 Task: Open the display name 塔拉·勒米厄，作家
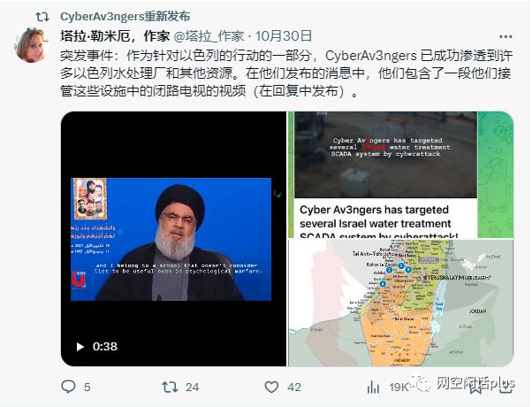coord(115,35)
